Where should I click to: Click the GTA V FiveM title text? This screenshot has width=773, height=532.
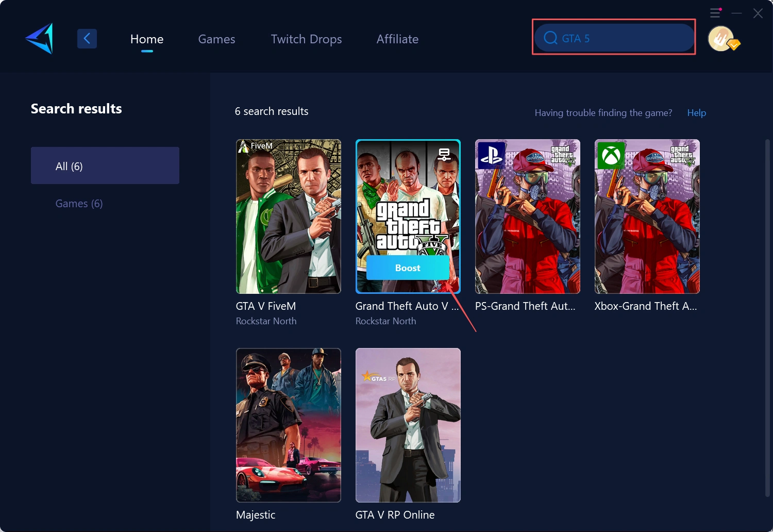[266, 306]
